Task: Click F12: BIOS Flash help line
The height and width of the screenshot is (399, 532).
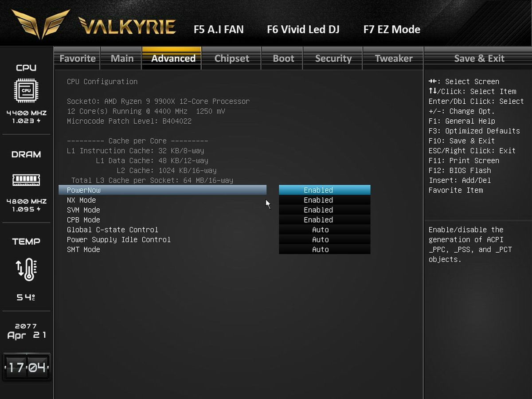Action: tap(460, 170)
